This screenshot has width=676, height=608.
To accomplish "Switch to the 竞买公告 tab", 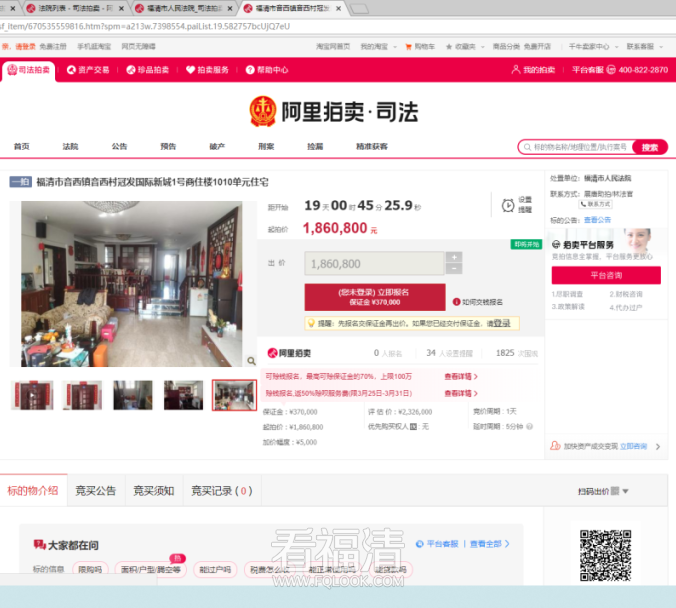I will [96, 491].
